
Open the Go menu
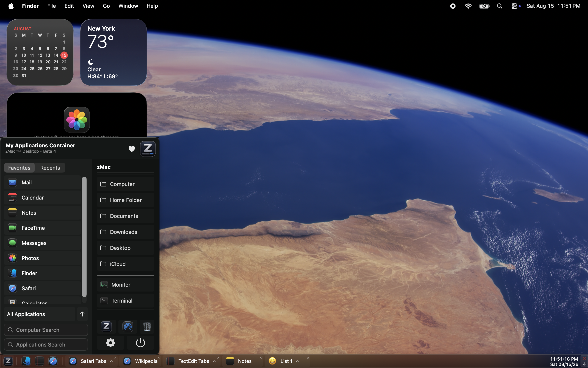click(x=106, y=6)
